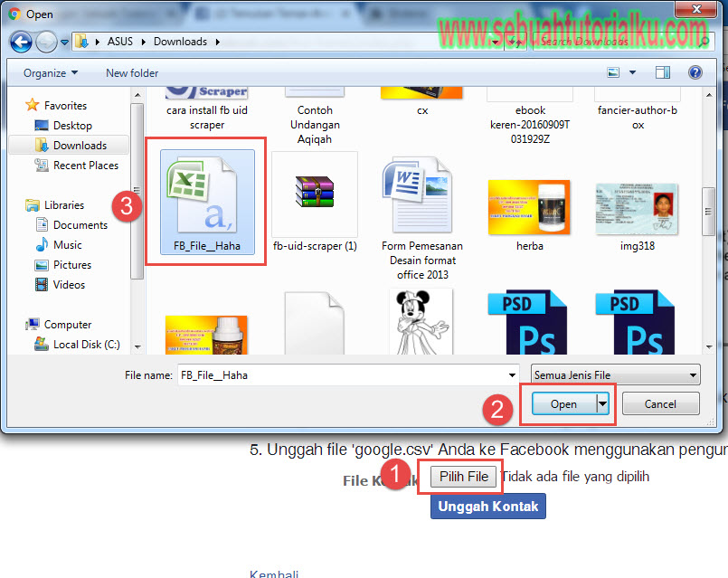728x578 pixels.
Task: Select the Minnie Mouse drawing thumbnail
Action: [x=422, y=321]
